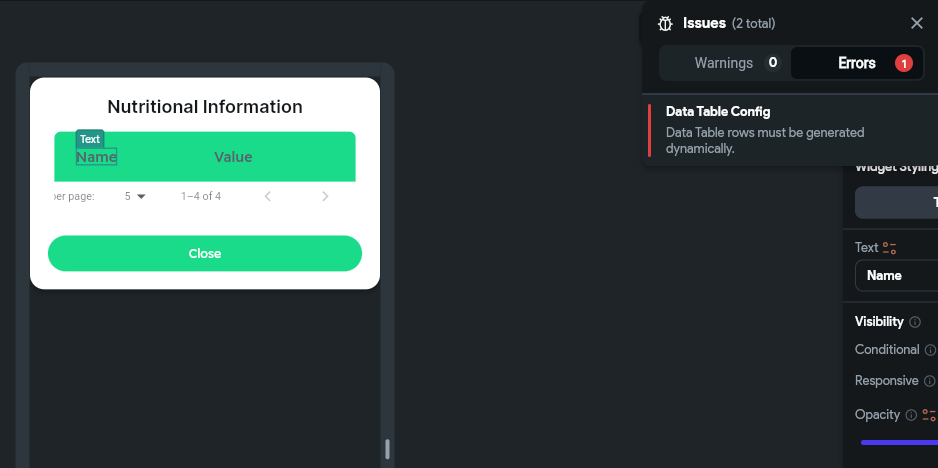Click the Opacity info icon
The height and width of the screenshot is (468, 938).
(911, 415)
